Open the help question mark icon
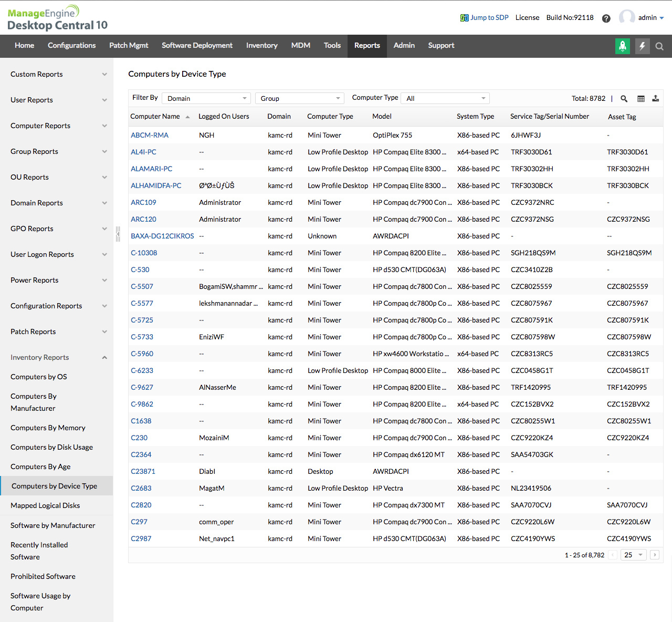Image resolution: width=672 pixels, height=622 pixels. tap(606, 18)
